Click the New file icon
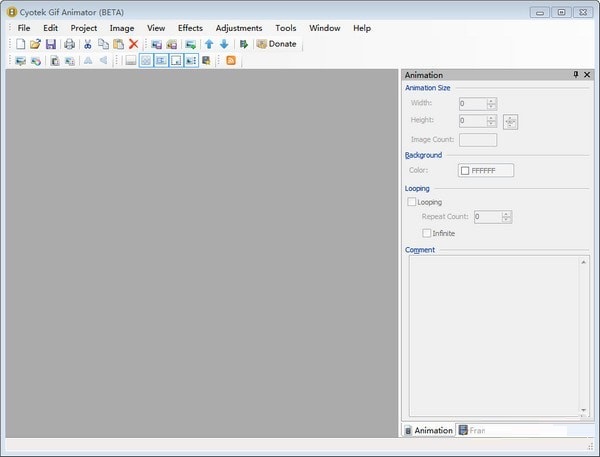600x457 pixels. [21, 44]
